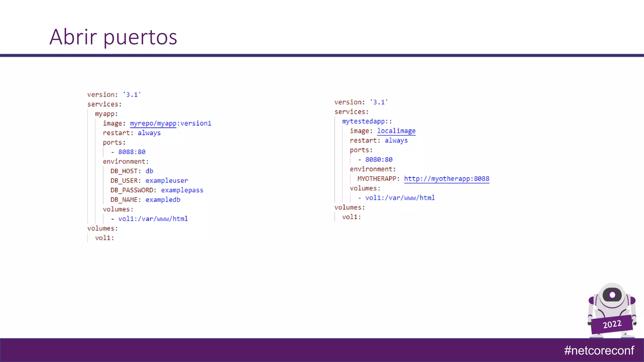Select the 8080:80 port mapping text
Viewport: 644px width, 362px height.
tap(379, 159)
